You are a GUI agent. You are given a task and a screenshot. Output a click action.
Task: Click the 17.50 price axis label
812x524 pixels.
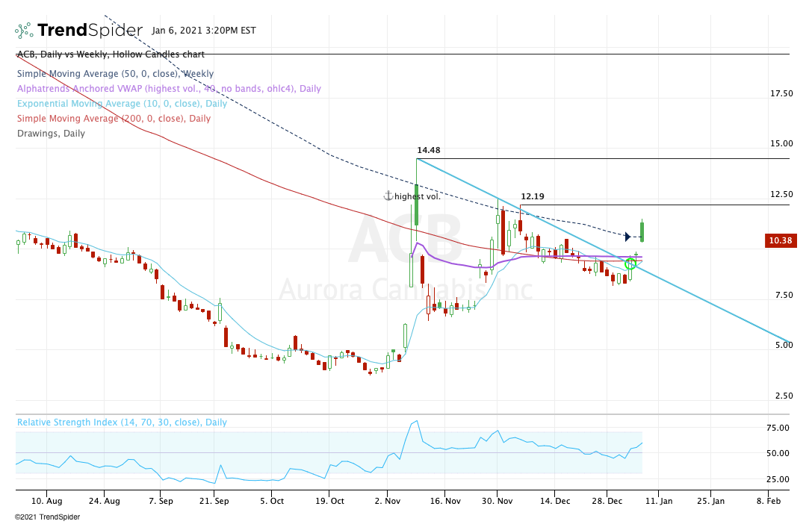(x=781, y=93)
